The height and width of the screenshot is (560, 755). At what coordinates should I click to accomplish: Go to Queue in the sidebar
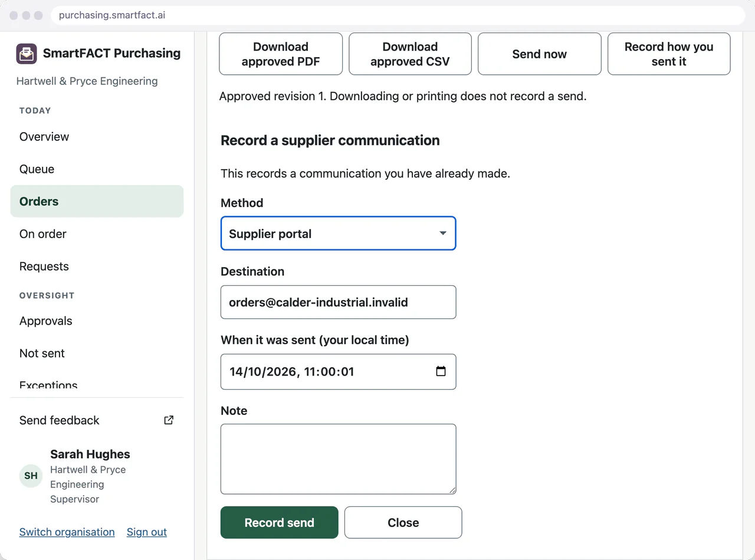pos(97,169)
